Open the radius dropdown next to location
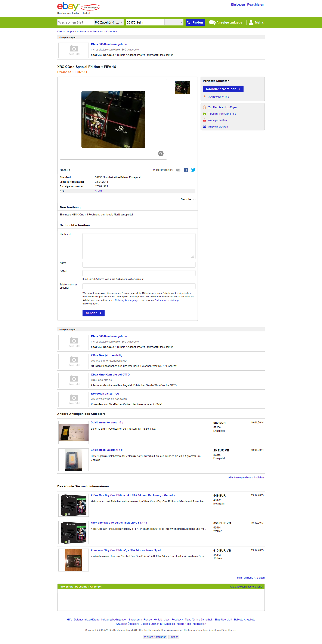Screen dimensions: 322x644 click(174, 22)
